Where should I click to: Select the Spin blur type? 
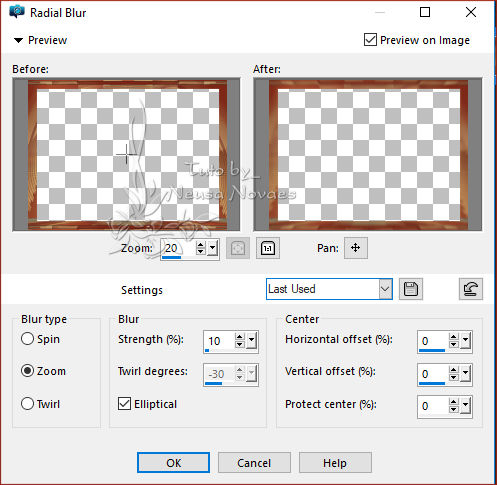pos(27,339)
